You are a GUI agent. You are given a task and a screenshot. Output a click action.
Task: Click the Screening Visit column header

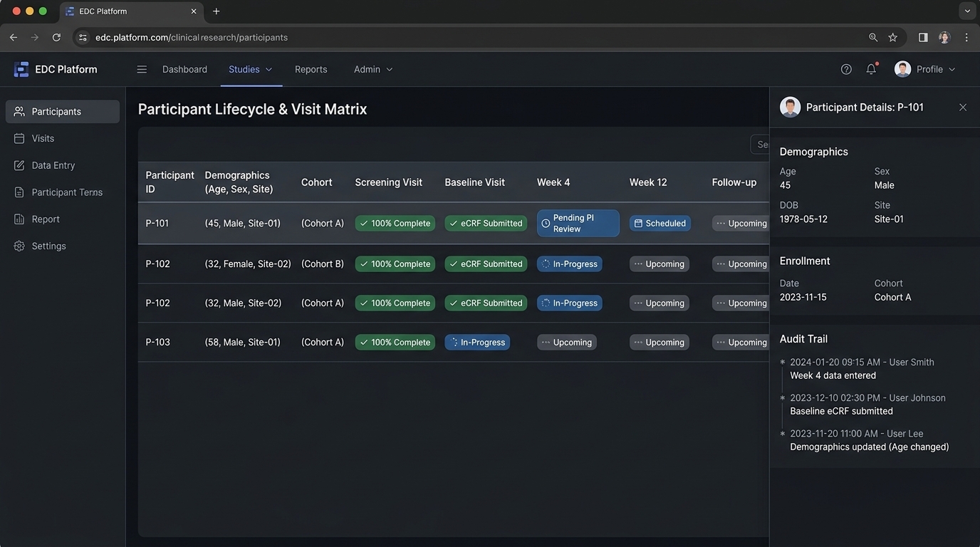[x=389, y=182]
